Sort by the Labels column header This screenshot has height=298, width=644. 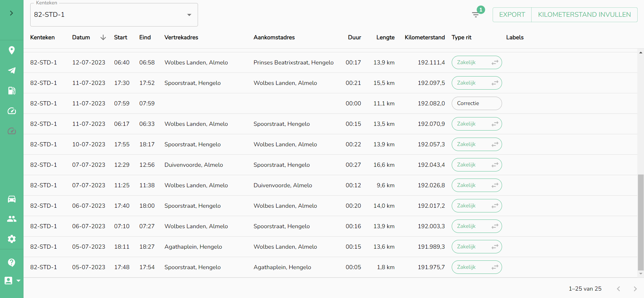pos(515,37)
